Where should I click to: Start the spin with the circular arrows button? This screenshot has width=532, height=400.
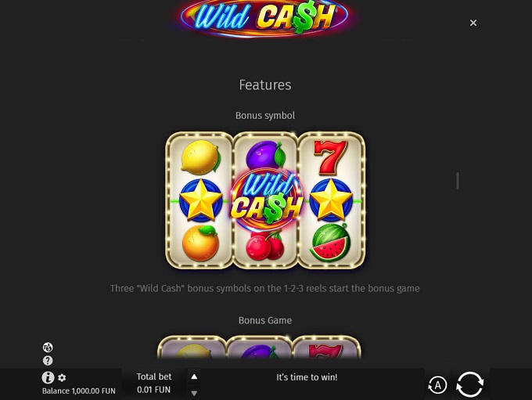click(469, 384)
